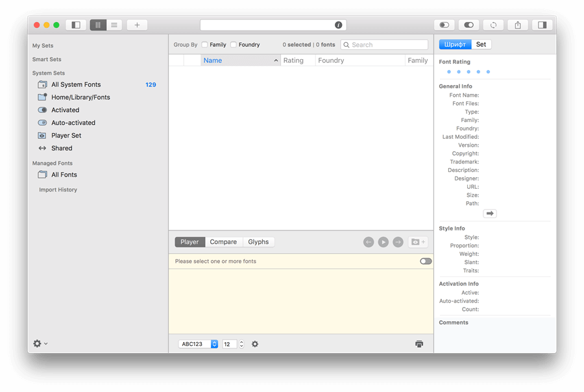
Task: Click the 129 font count badge
Action: click(x=151, y=84)
